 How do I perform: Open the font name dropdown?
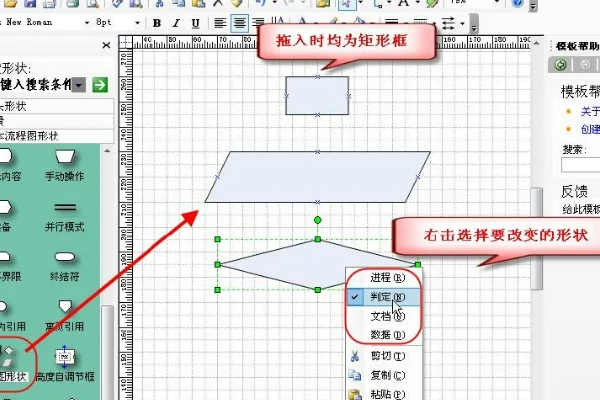(87, 23)
